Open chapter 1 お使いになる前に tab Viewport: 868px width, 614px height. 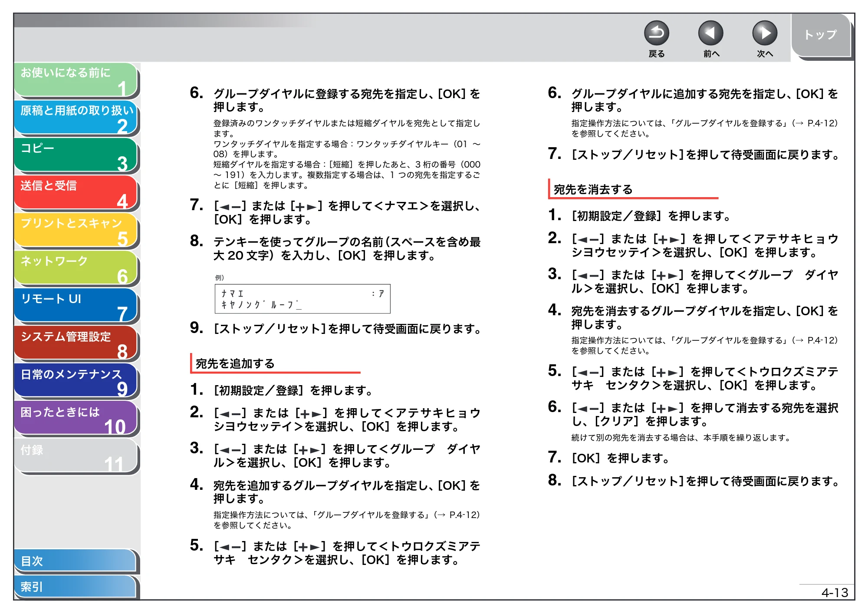[76, 80]
